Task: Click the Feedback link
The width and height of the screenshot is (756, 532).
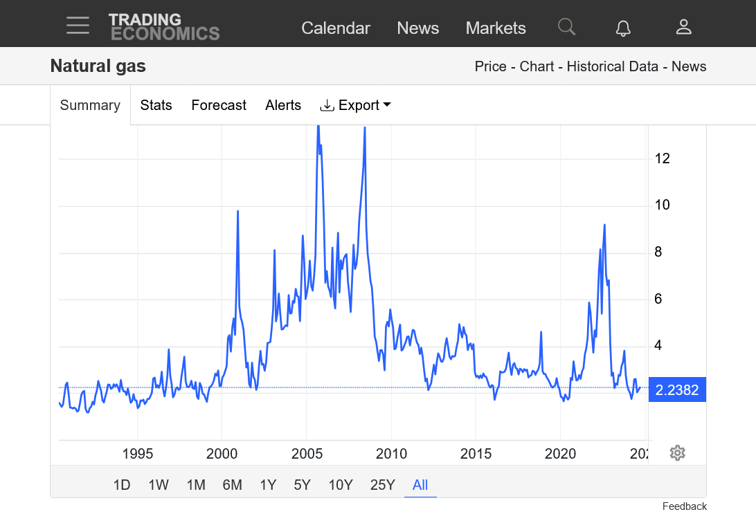Action: pos(684,506)
